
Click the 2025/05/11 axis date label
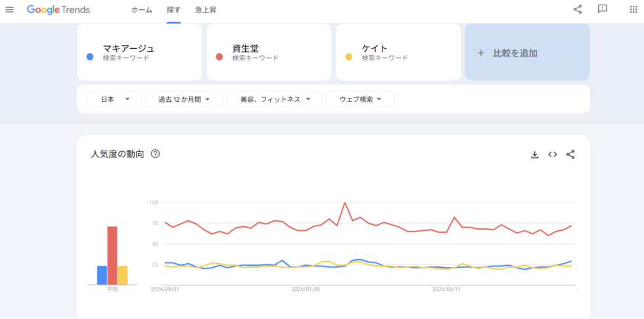tap(446, 289)
